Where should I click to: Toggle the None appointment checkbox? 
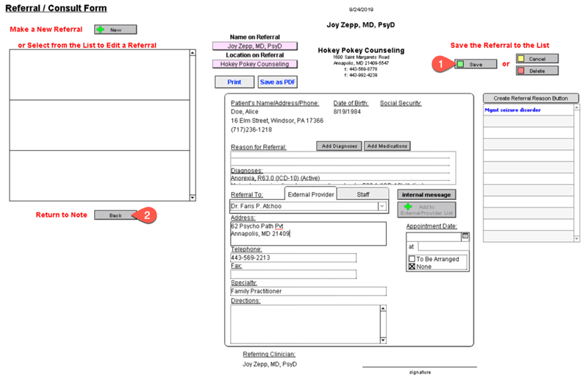(412, 266)
